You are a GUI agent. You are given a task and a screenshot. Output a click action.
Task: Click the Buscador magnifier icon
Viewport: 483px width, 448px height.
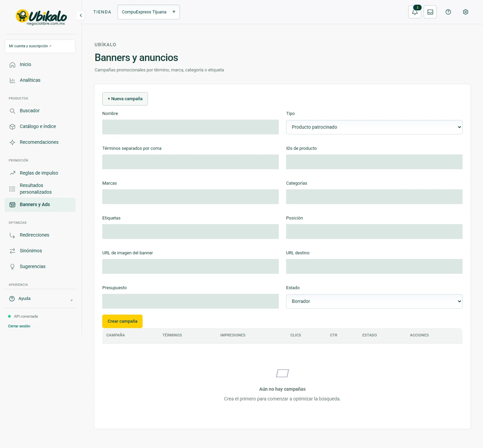tap(12, 111)
